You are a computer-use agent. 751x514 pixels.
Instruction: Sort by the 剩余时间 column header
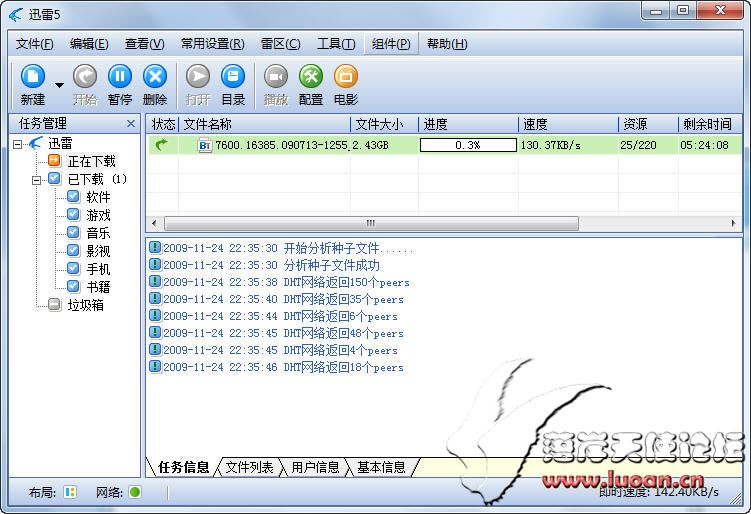pos(710,125)
